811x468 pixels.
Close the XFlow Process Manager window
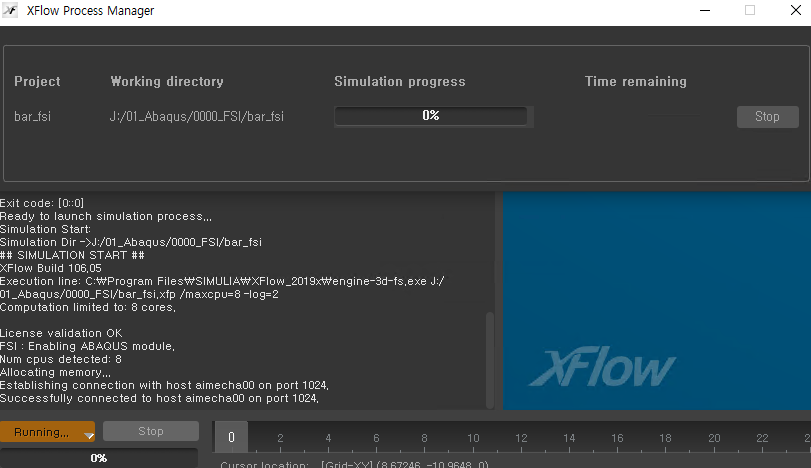796,10
